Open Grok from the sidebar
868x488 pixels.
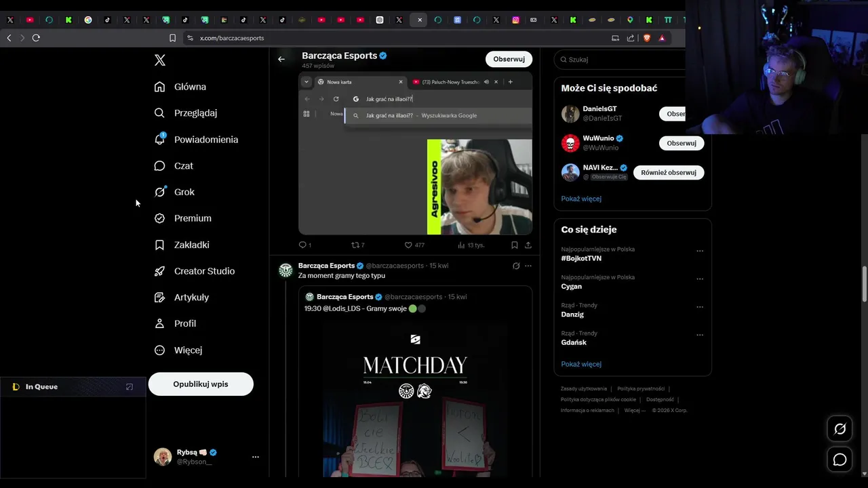pos(174,192)
